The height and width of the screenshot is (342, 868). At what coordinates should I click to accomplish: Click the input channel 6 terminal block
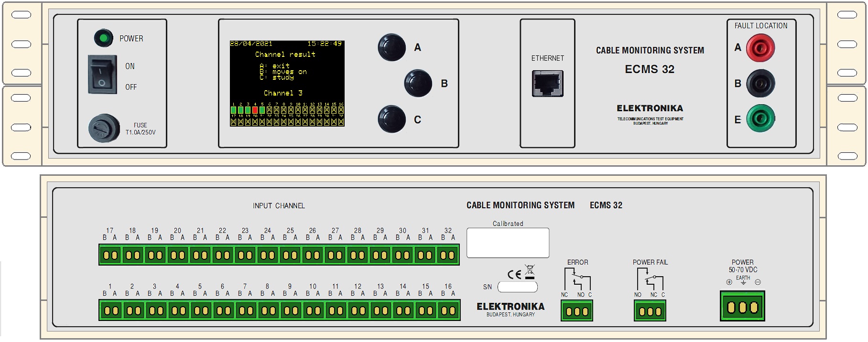[x=223, y=311]
